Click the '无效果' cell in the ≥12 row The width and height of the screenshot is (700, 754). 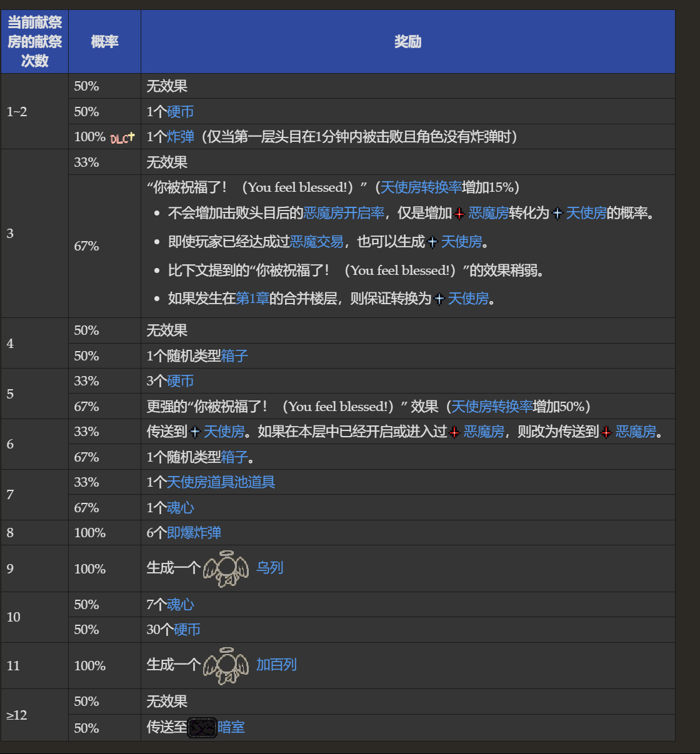coord(408,702)
